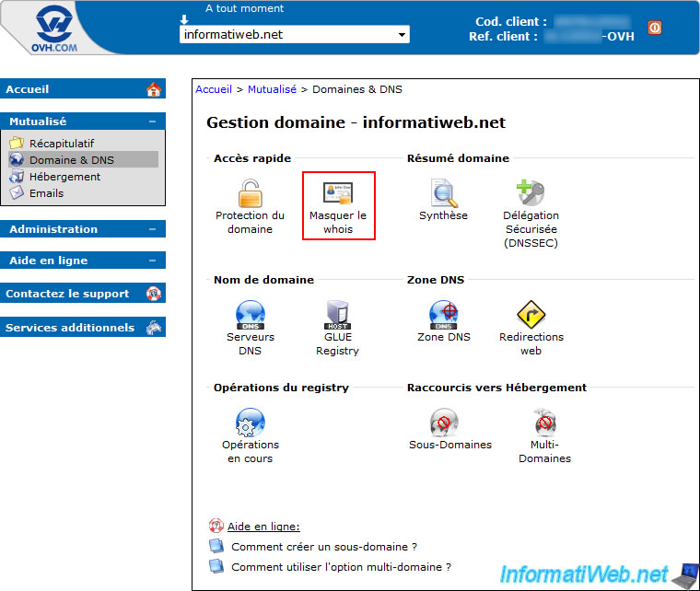The width and height of the screenshot is (700, 591).
Task: Collapse the Aide en ligne sidebar section
Action: pyautogui.click(x=152, y=260)
